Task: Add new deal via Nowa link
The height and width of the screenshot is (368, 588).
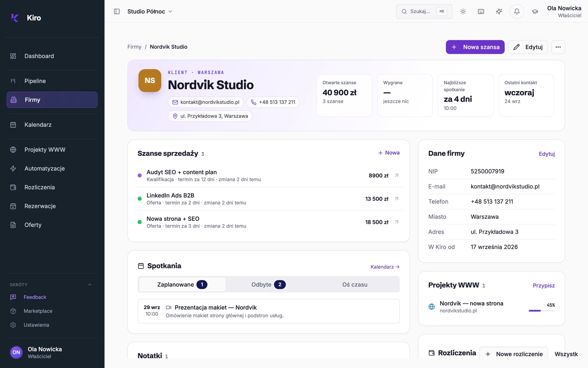Action: point(389,153)
